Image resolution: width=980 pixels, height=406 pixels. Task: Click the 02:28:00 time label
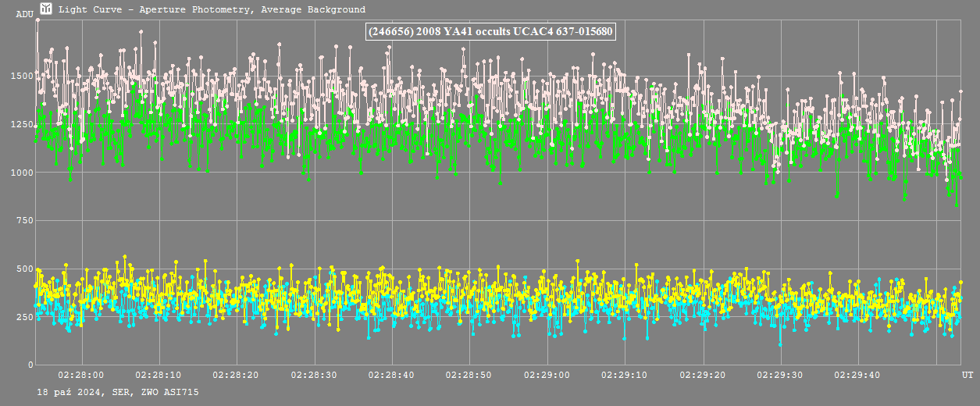(x=80, y=375)
